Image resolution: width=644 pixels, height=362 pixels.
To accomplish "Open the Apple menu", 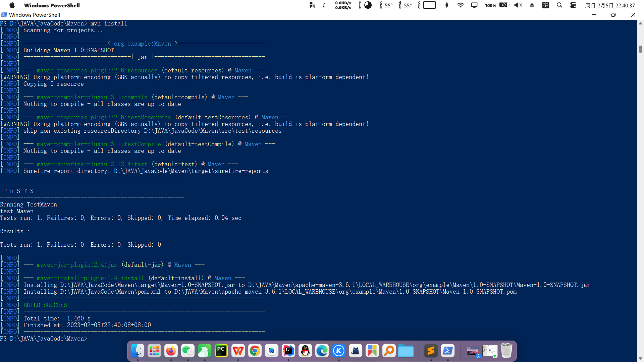I will pyautogui.click(x=12, y=5).
